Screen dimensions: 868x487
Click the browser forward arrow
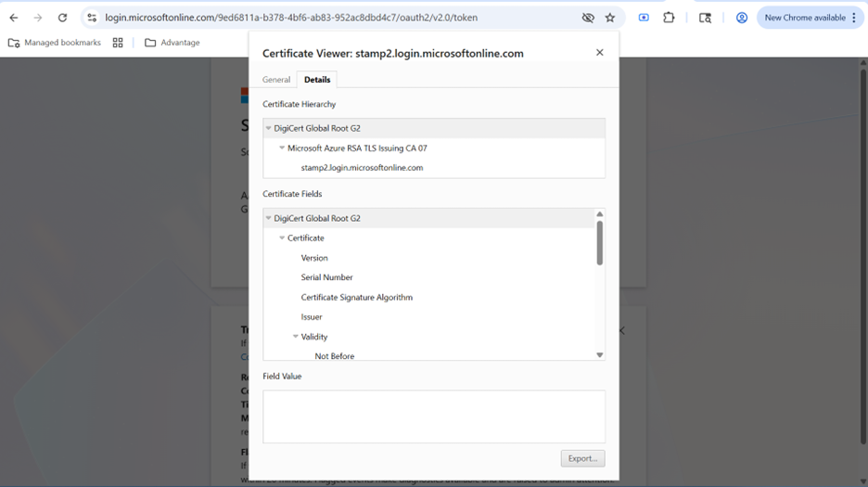coord(38,18)
